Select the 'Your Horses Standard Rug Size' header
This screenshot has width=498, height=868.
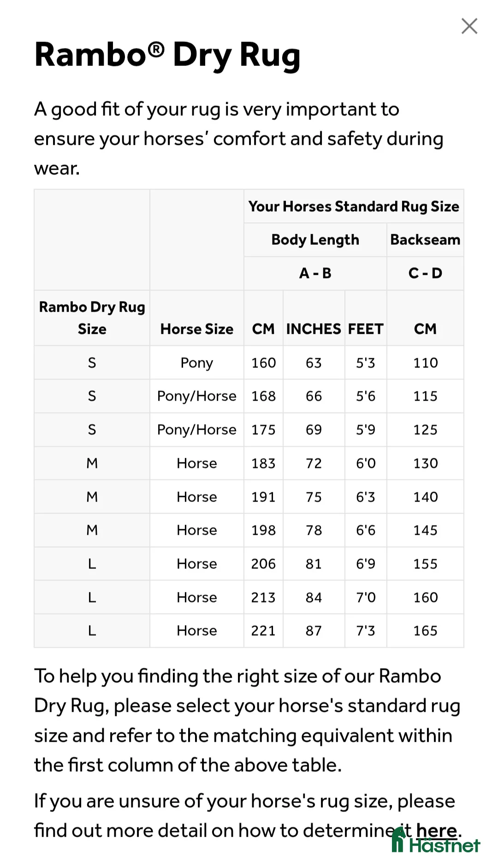[x=354, y=207]
